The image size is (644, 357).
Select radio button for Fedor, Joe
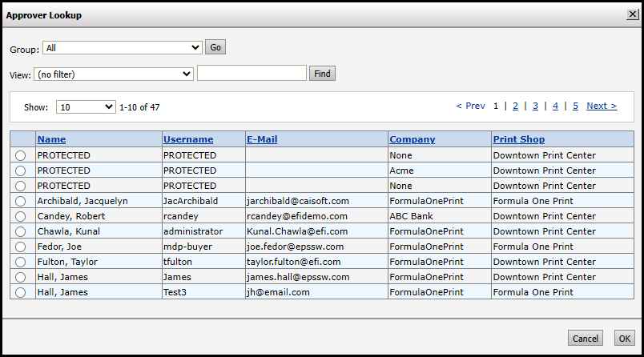pyautogui.click(x=21, y=247)
